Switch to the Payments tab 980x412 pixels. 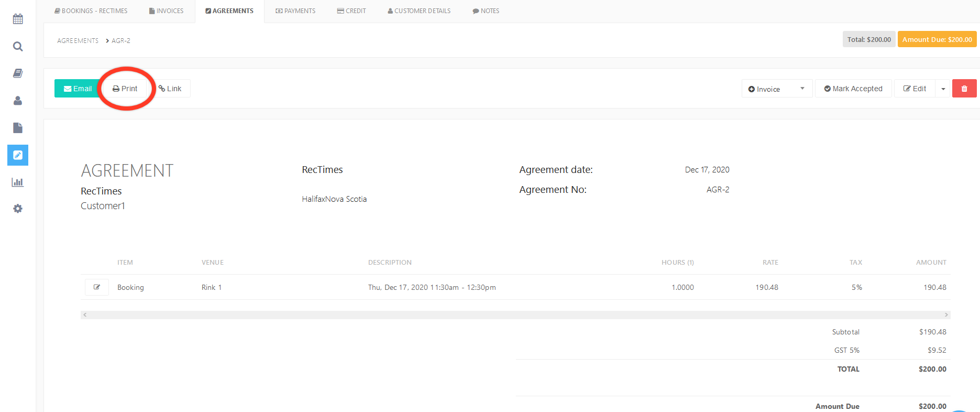click(295, 11)
